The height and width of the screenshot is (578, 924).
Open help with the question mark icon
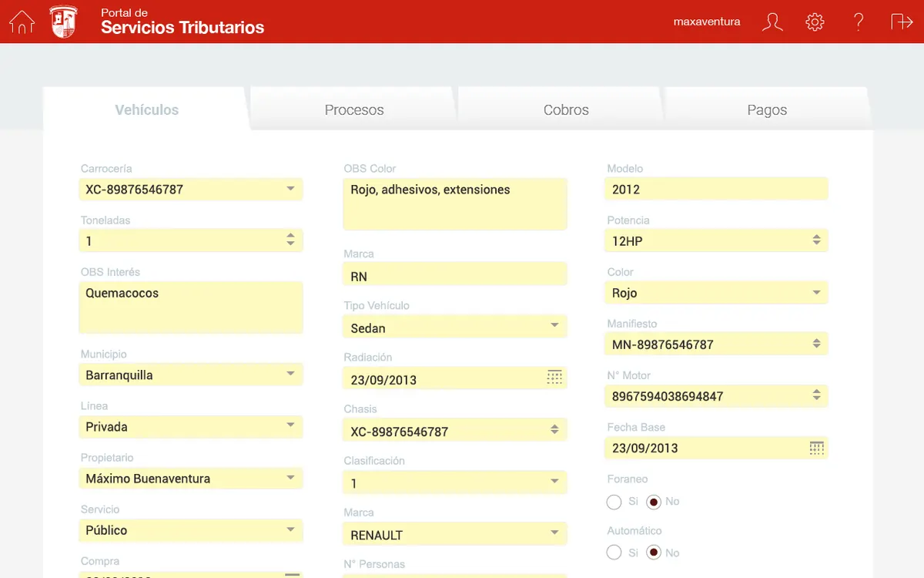point(859,22)
